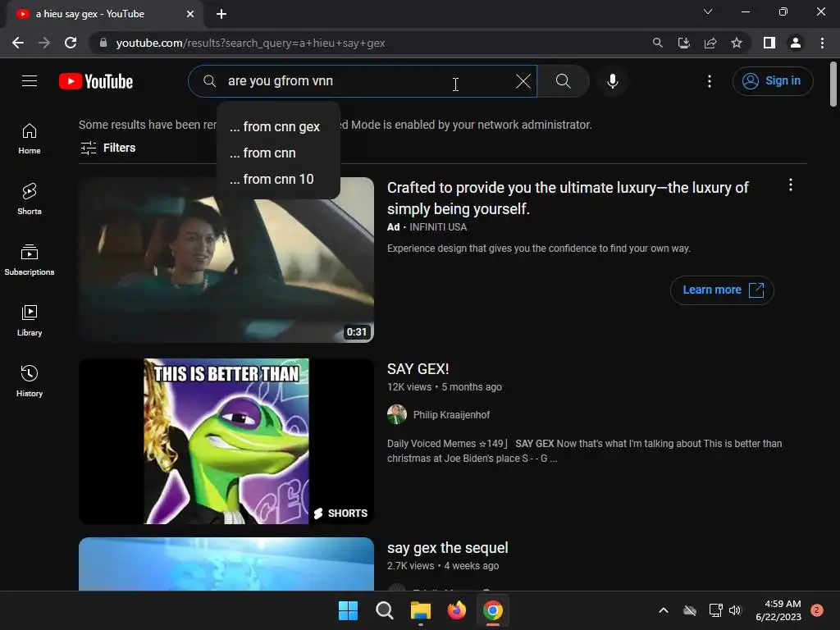The height and width of the screenshot is (630, 840).
Task: Select suggestion "... from cnn 10"
Action: click(x=277, y=180)
